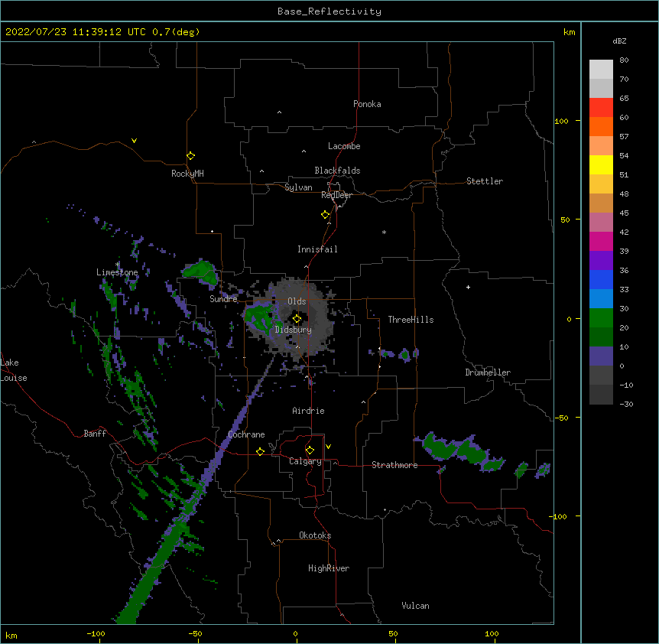
Task: Click the Ponoka city label
Action: pos(367,104)
